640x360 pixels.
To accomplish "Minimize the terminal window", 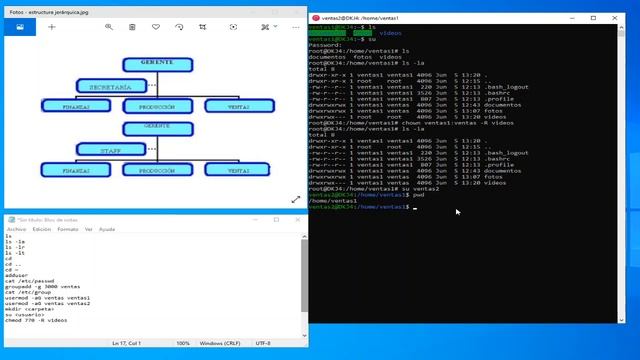I will coord(572,18).
